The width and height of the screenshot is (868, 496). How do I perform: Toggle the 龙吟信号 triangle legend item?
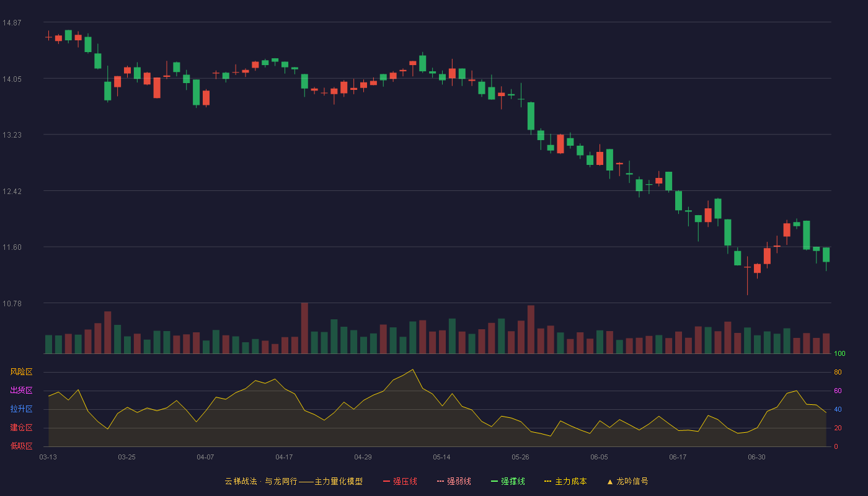click(627, 481)
